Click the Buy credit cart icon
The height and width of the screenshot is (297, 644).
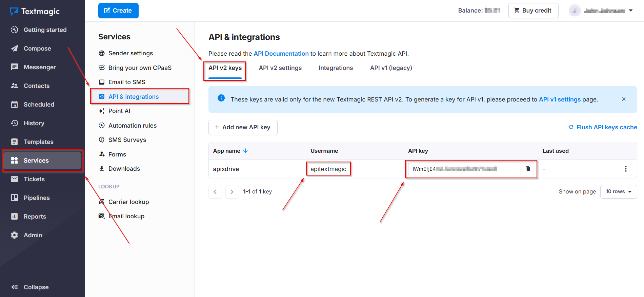[517, 10]
